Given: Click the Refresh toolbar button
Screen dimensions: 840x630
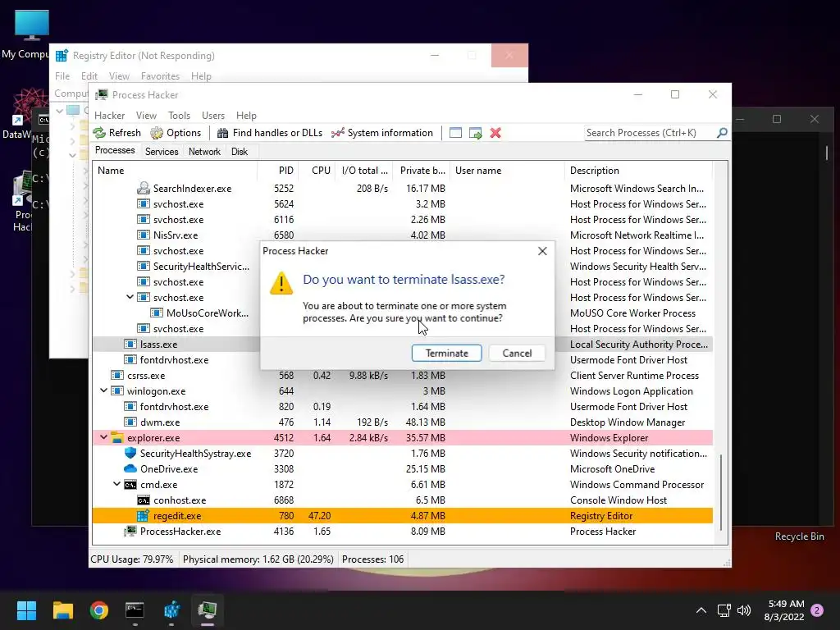Looking at the screenshot, I should pyautogui.click(x=116, y=133).
